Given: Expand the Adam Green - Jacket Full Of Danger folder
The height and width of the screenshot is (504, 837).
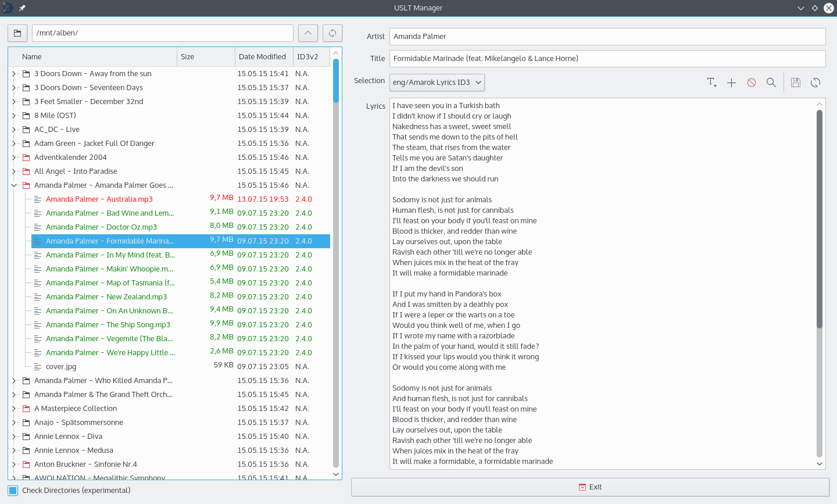Looking at the screenshot, I should (14, 144).
